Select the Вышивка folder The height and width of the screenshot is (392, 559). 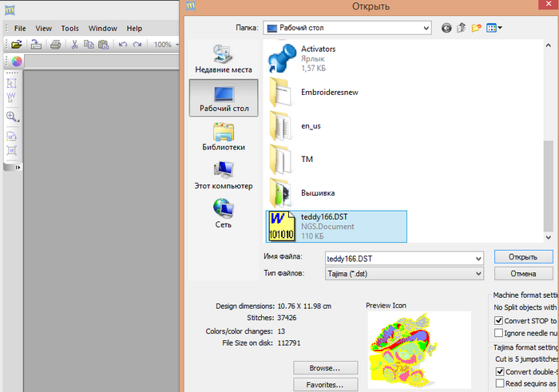tap(336, 192)
